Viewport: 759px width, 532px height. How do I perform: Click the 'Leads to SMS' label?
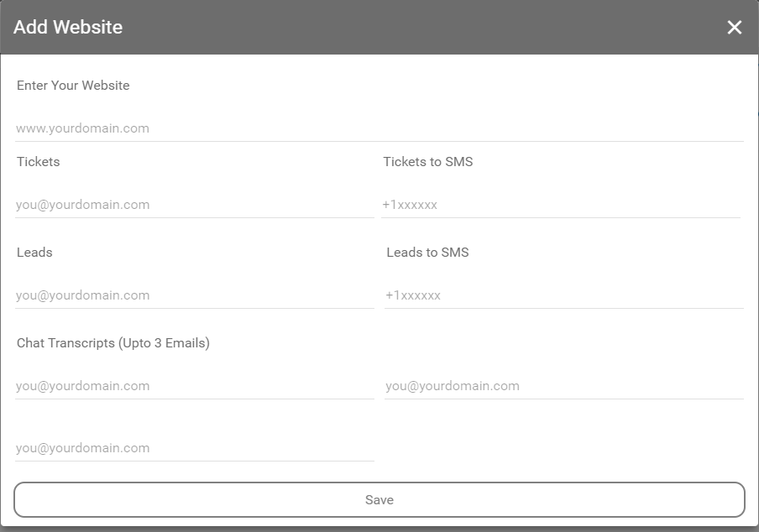point(427,253)
